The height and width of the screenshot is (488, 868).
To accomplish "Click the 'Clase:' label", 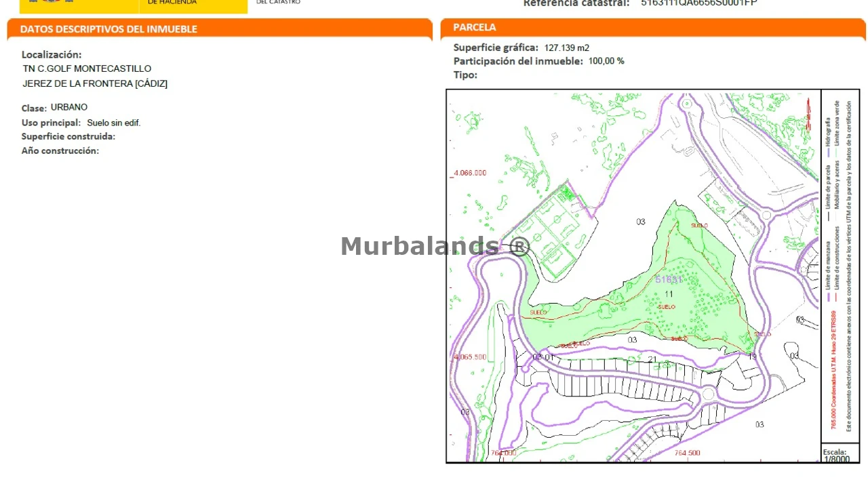I will click(x=34, y=108).
